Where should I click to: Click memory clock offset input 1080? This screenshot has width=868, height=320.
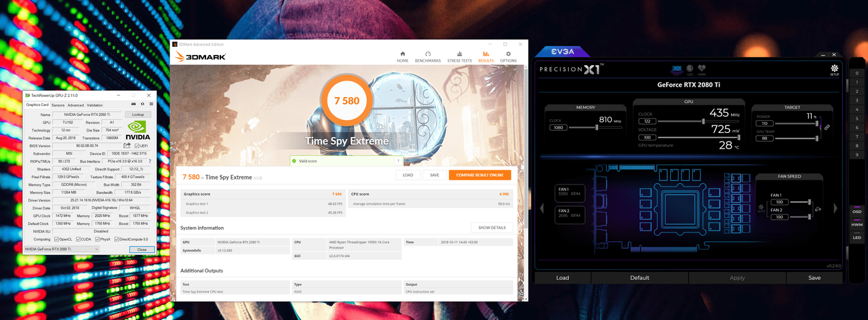click(558, 127)
